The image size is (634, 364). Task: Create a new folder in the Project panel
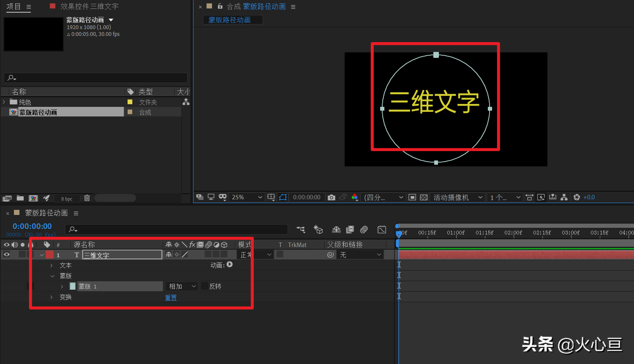[20, 198]
